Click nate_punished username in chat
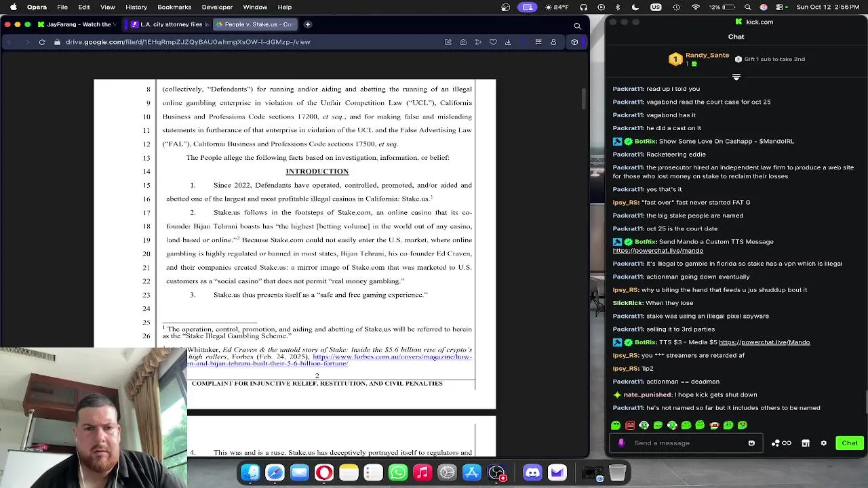Viewport: 868px width, 488px height. click(648, 394)
